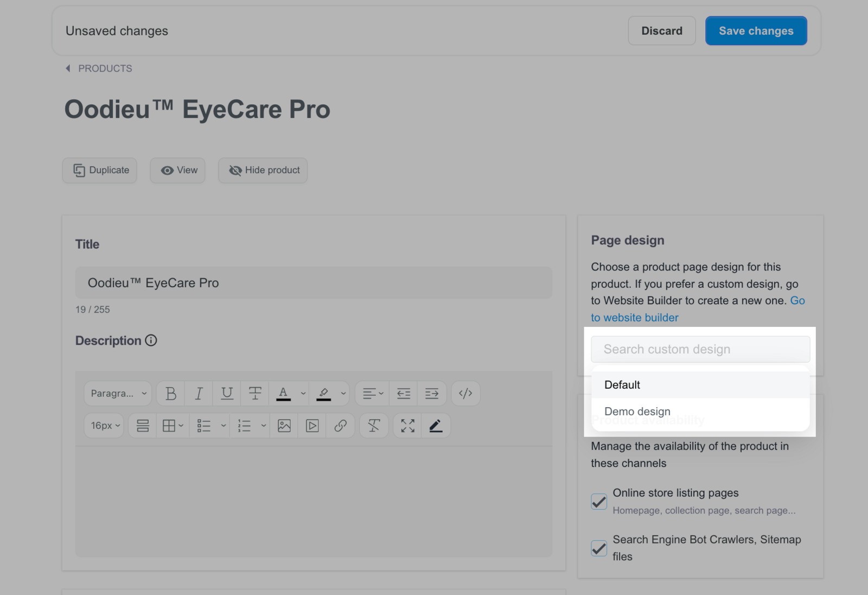Insert a link into the description
Viewport: 868px width, 595px height.
point(341,426)
